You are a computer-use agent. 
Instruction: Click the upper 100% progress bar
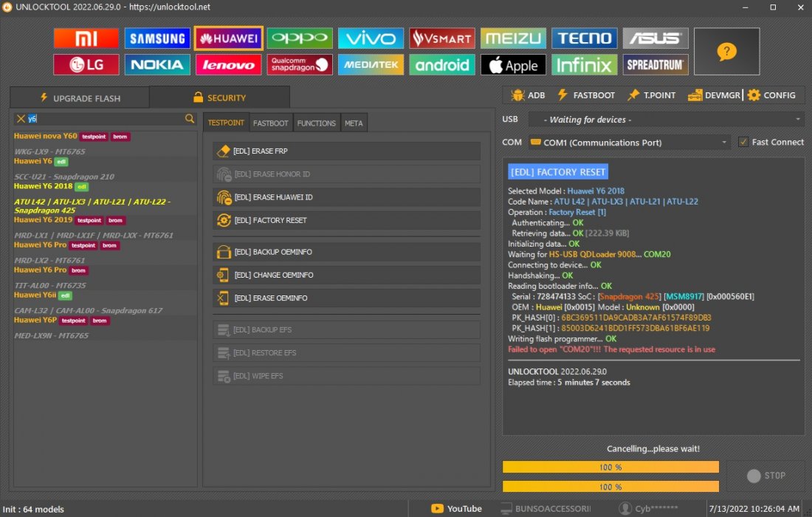pos(610,468)
